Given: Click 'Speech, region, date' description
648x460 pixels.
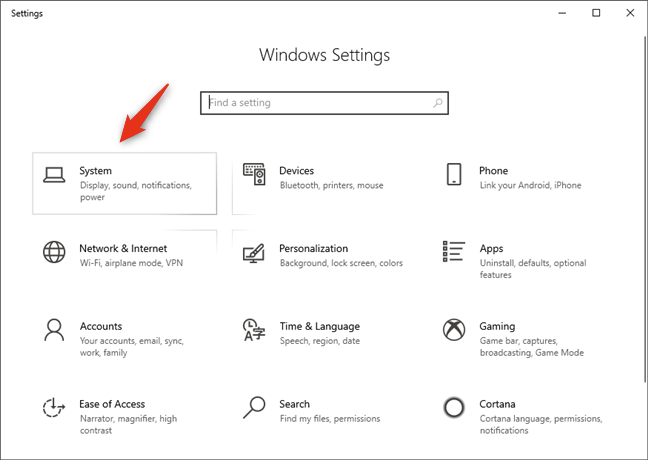Looking at the screenshot, I should pos(319,341).
